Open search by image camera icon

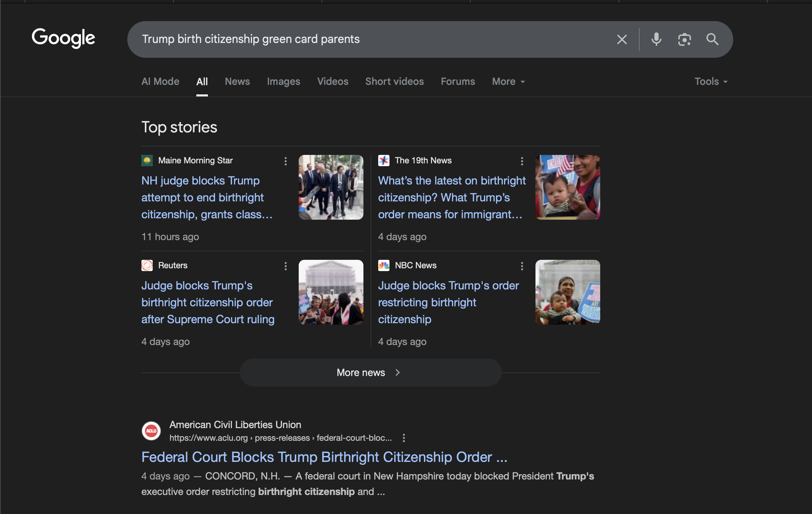click(684, 39)
